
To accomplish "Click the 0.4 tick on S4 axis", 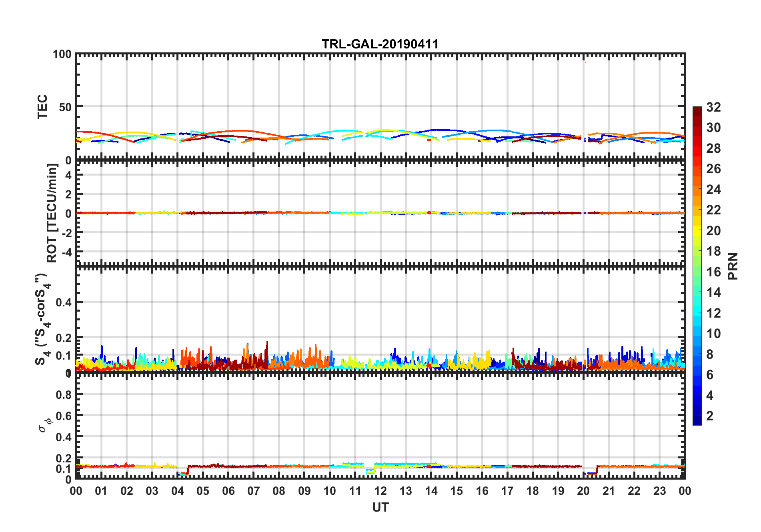I will point(64,302).
